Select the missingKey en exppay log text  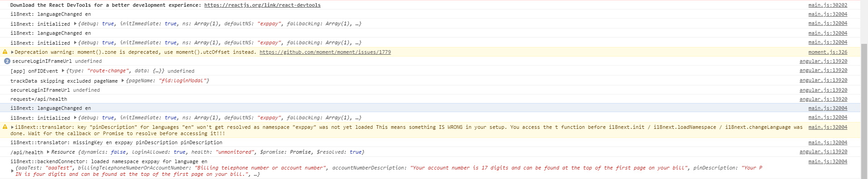tap(116, 142)
